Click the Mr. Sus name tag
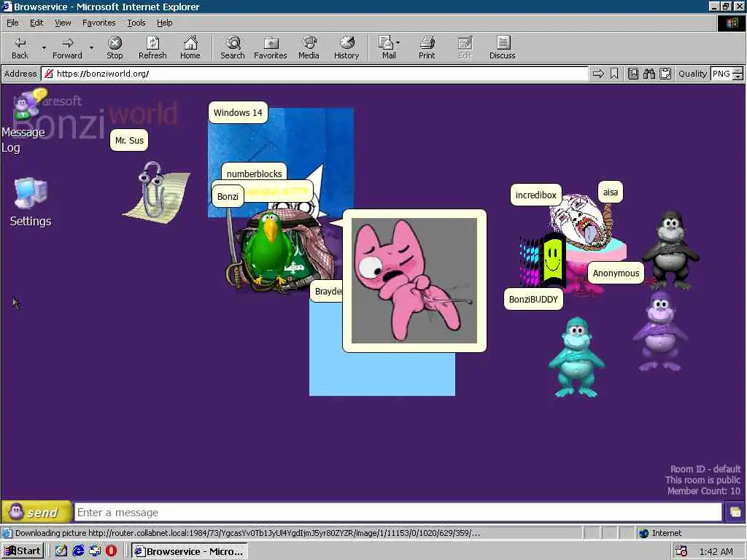Screen dimensions: 747x560 click(129, 140)
